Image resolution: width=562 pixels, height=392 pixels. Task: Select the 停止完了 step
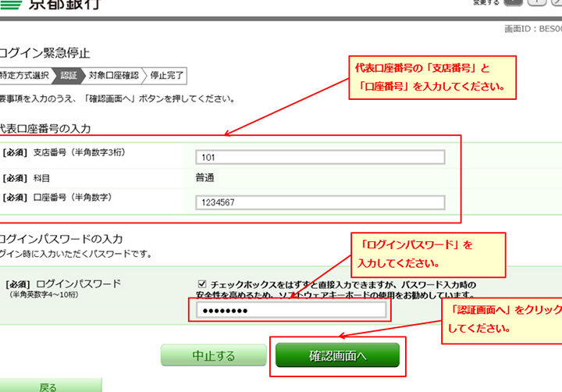click(167, 76)
